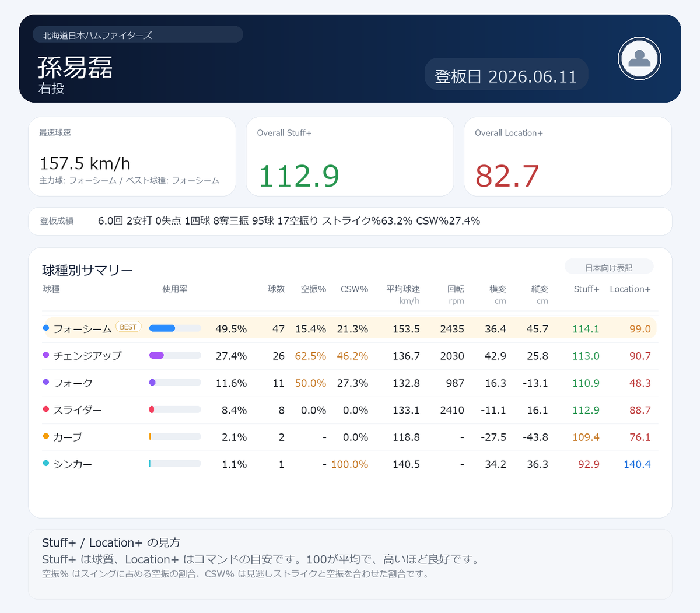Click the purple dot beside チェンジアップ
Screen dimensions: 700x613
click(x=46, y=355)
